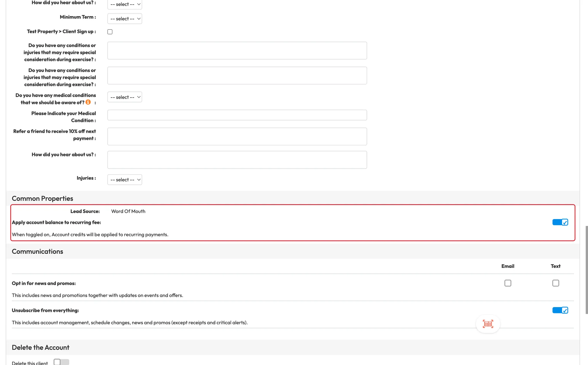This screenshot has width=588, height=365.
Task: Click the Refer a friend text area
Action: tap(237, 136)
